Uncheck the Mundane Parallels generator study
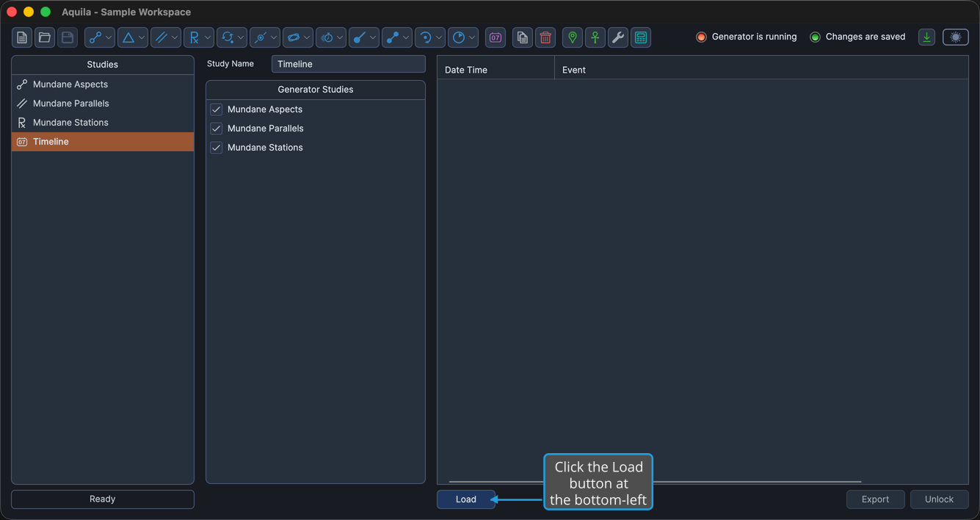980x520 pixels. 217,129
